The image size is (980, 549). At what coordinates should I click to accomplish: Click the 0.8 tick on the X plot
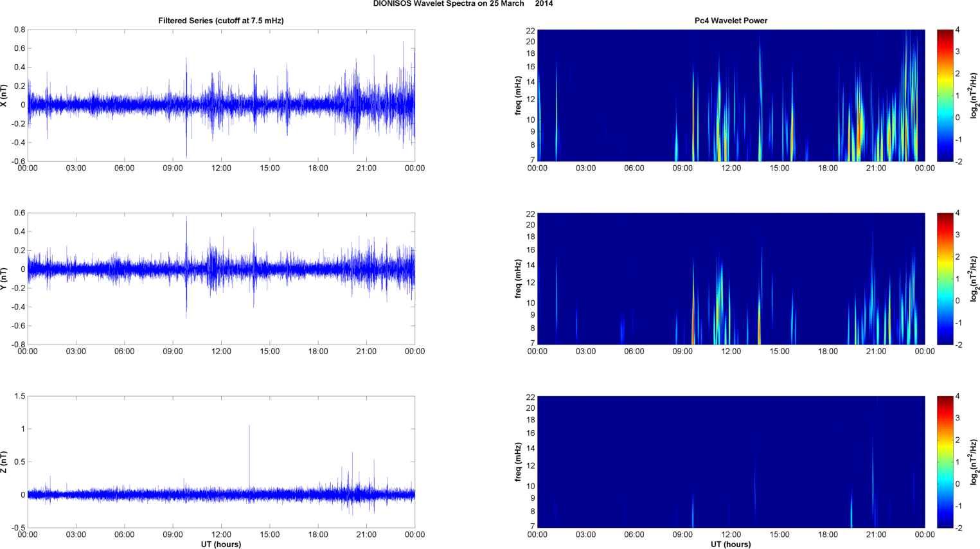coord(19,30)
